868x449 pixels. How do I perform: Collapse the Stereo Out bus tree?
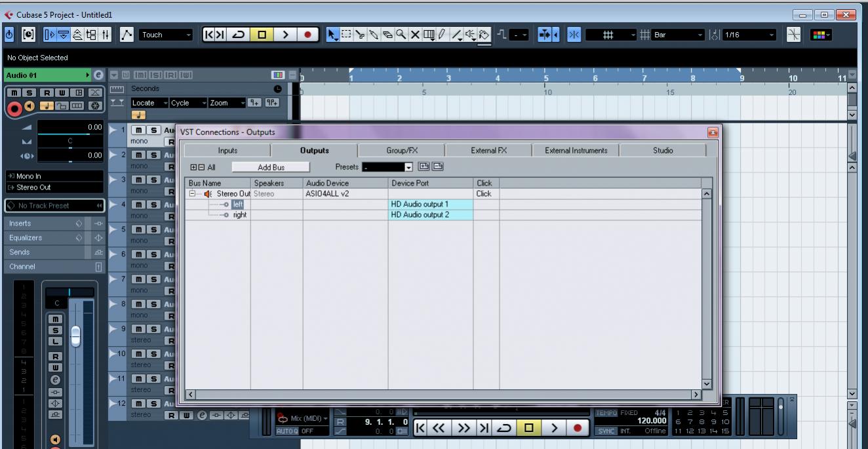click(191, 194)
